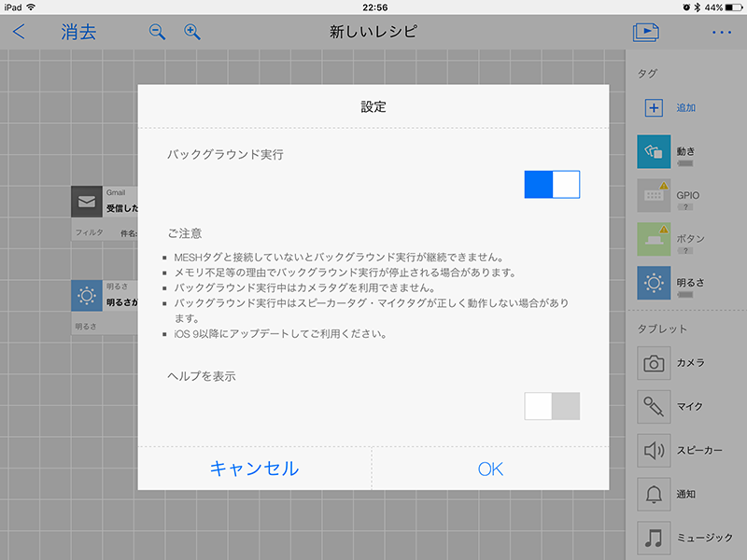Toggle the バックグラウンド実行 switch
The height and width of the screenshot is (560, 747).
click(552, 184)
